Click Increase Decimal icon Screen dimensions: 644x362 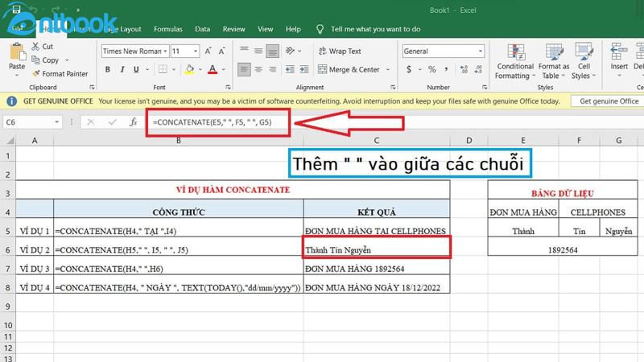464,69
